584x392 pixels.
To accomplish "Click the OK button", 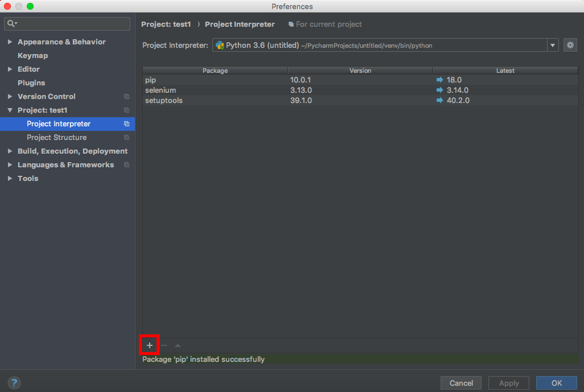I will pyautogui.click(x=556, y=383).
